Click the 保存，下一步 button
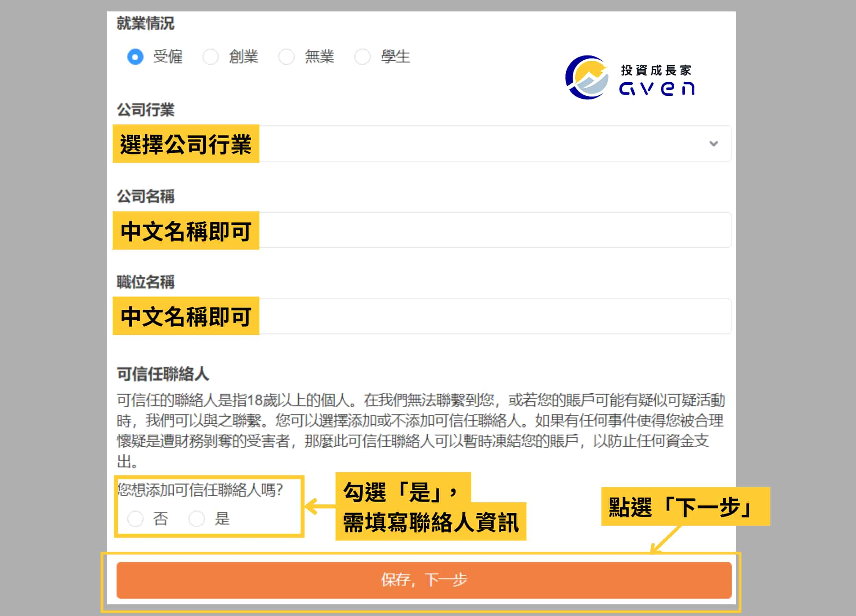This screenshot has width=856, height=616. coord(424,580)
